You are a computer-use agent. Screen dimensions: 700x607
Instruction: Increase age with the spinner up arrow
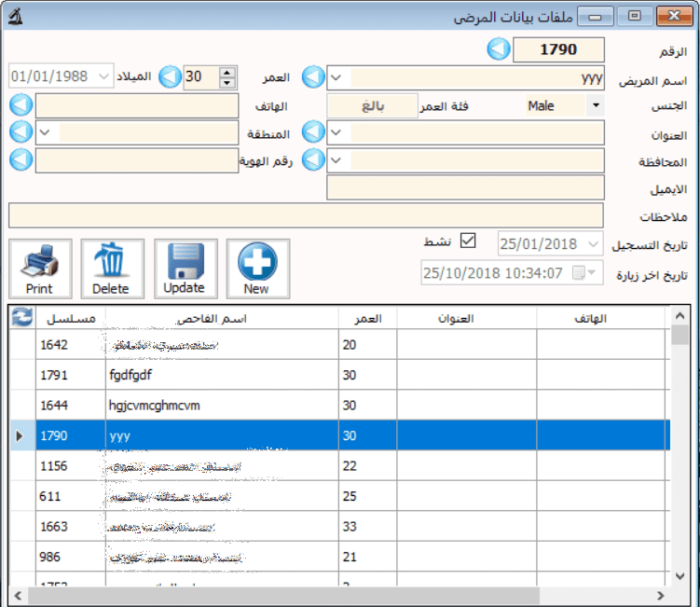pos(226,72)
